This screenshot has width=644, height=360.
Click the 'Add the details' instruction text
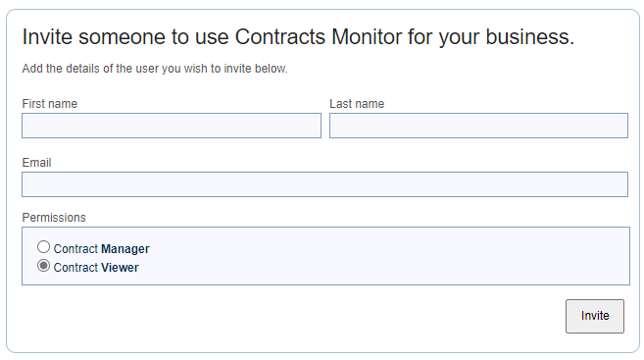click(155, 69)
